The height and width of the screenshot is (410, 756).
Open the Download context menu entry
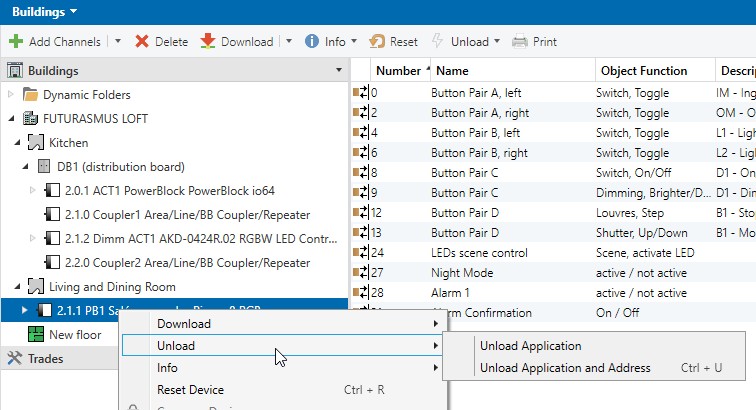coord(184,324)
